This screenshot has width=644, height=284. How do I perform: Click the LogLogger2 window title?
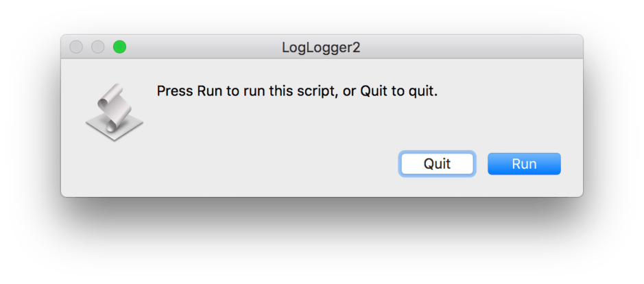pos(321,47)
